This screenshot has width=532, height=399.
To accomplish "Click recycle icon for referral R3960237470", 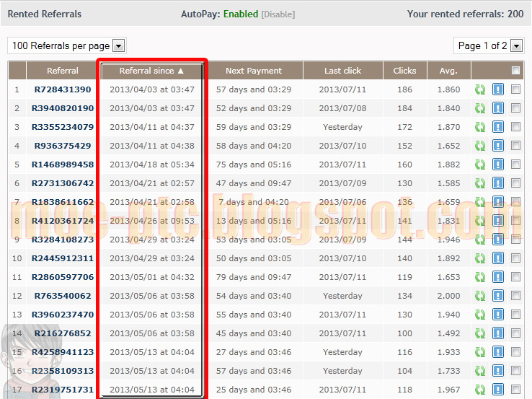I will (x=480, y=315).
